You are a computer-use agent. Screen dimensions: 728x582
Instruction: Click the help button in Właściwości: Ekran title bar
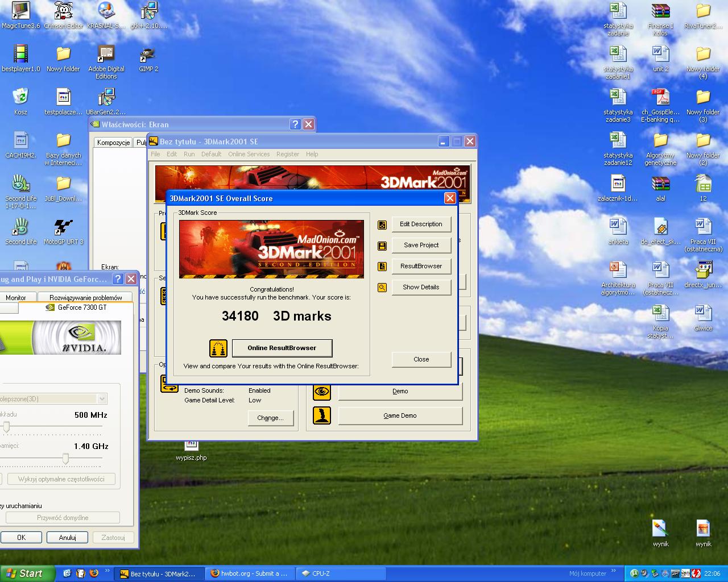[x=295, y=124]
